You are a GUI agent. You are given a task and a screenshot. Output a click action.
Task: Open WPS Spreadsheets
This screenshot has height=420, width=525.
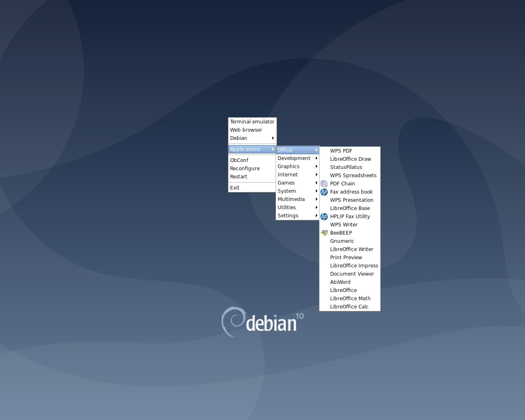pos(350,176)
